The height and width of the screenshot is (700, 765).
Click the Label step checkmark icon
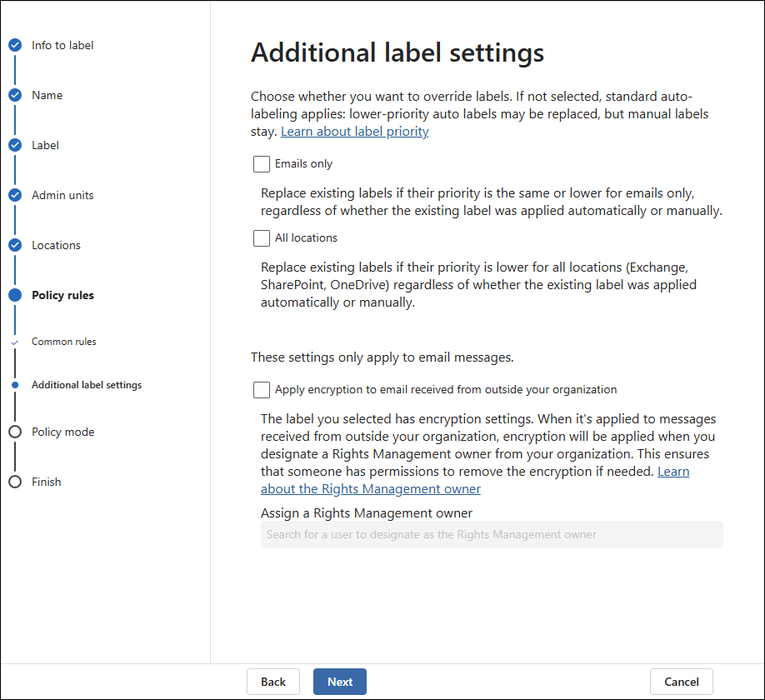click(x=15, y=145)
